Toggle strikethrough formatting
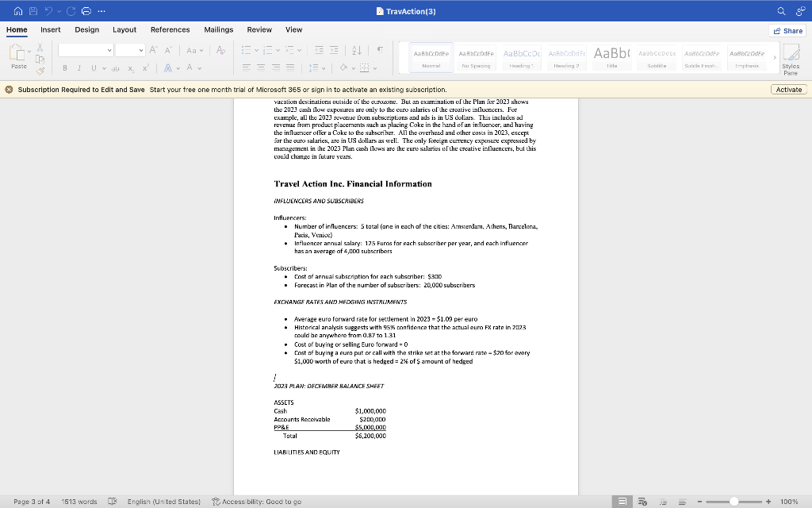 [x=116, y=68]
